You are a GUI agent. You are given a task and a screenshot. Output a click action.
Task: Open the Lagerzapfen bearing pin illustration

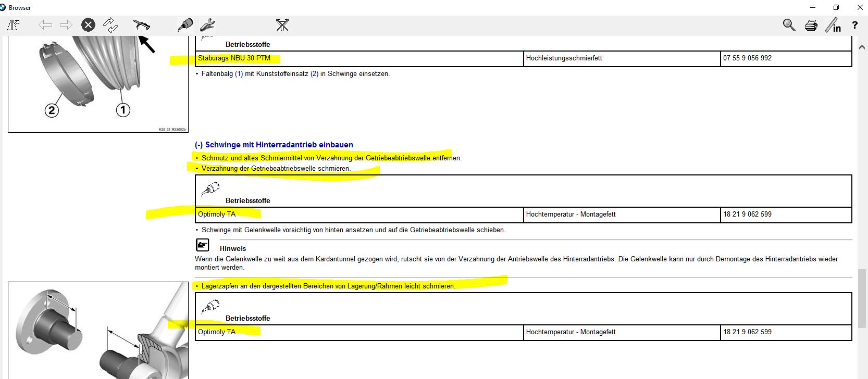pos(98,331)
